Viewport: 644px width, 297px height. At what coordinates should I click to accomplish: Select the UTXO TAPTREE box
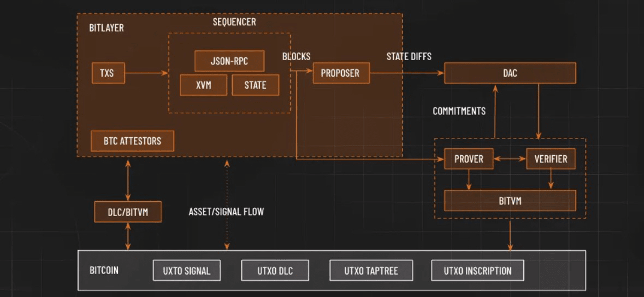371,271
